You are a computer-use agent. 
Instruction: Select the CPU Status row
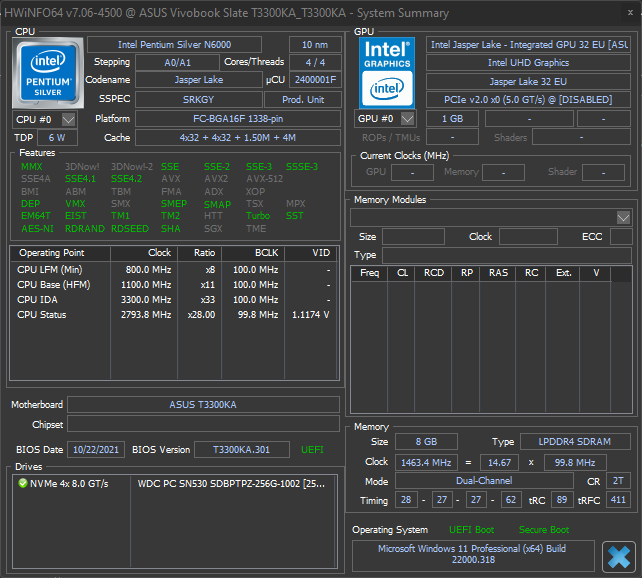(174, 315)
